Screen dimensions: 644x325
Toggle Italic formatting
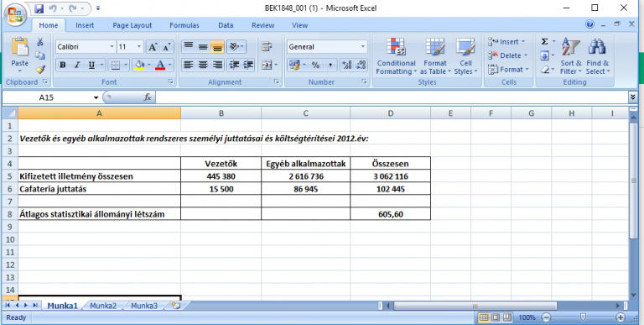(77, 65)
